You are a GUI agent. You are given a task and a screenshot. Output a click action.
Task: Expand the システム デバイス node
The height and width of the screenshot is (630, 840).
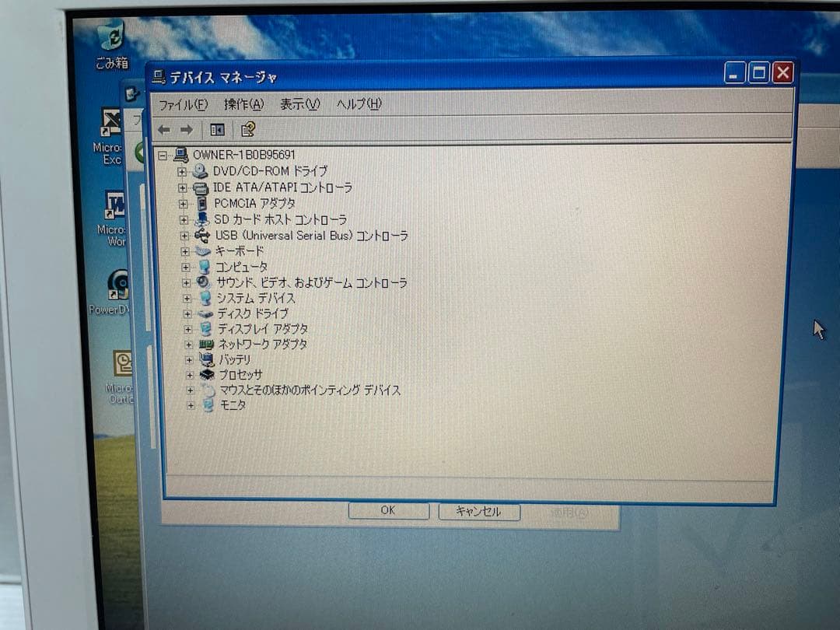(187, 299)
